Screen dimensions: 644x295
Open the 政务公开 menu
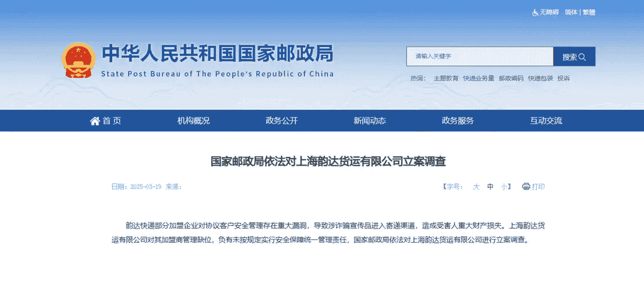tap(282, 121)
